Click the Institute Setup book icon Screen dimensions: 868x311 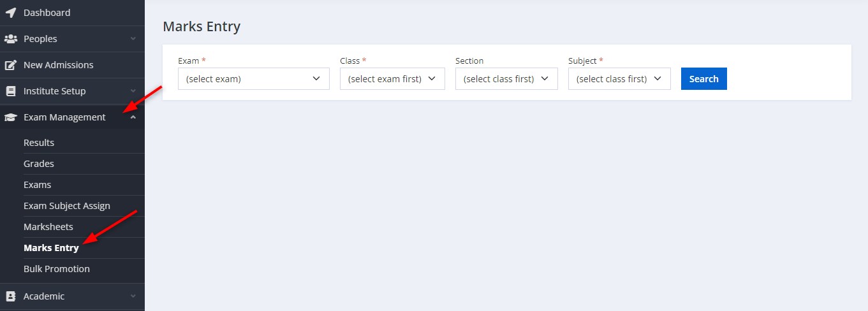coord(11,91)
